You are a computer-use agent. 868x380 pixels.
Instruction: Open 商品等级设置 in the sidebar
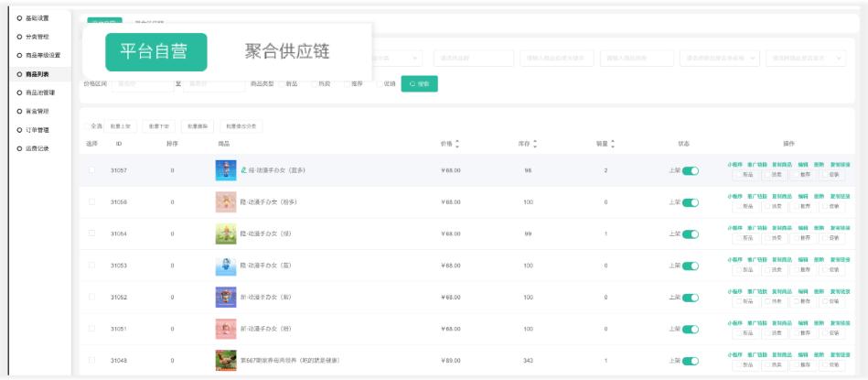[x=43, y=55]
